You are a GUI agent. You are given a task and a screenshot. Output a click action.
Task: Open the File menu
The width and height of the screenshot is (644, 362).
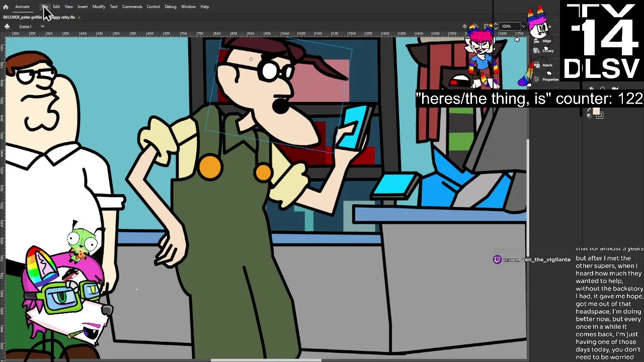45,7
